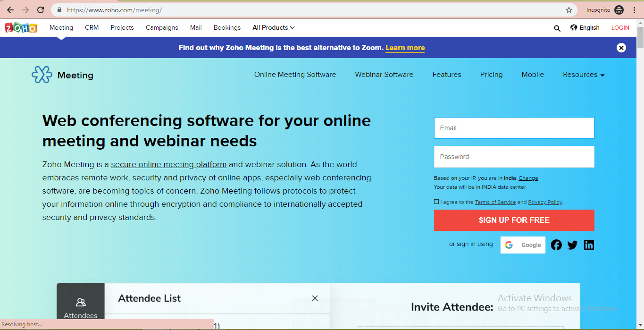
Task: Open secure online meeting platform link
Action: coord(169,165)
